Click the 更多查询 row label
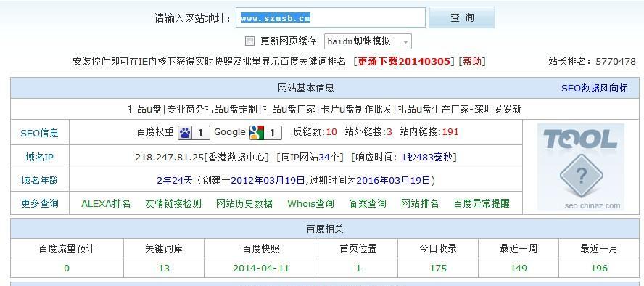 click(40, 203)
